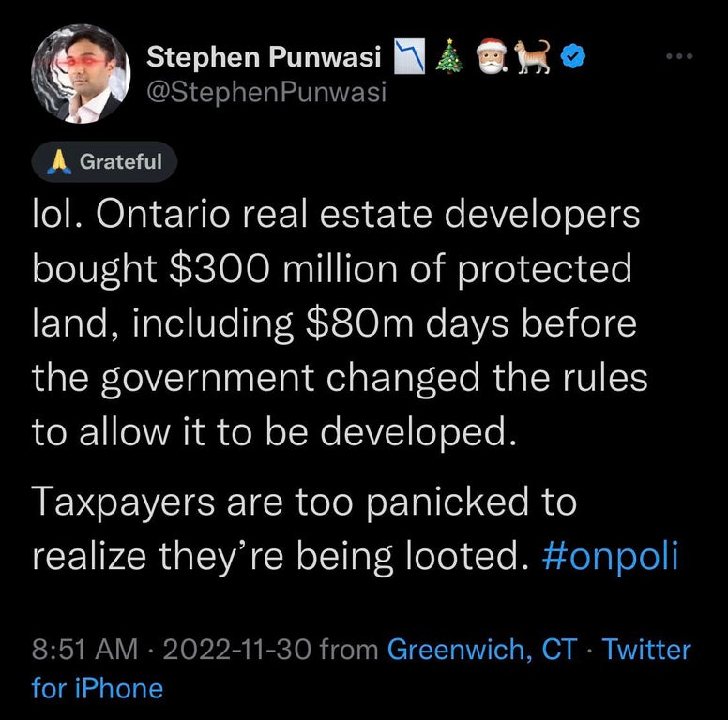Click the blue verified checkmark badge

(573, 59)
